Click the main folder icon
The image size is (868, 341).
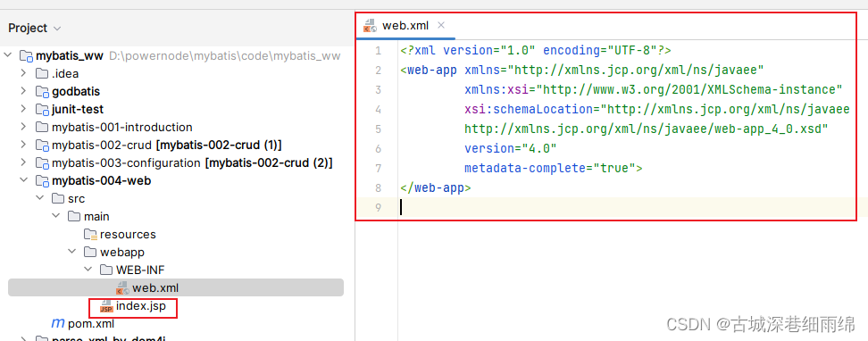[73, 216]
